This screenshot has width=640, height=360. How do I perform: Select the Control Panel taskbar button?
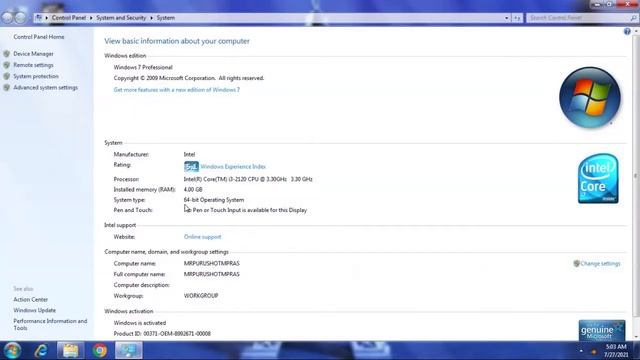tap(129, 351)
